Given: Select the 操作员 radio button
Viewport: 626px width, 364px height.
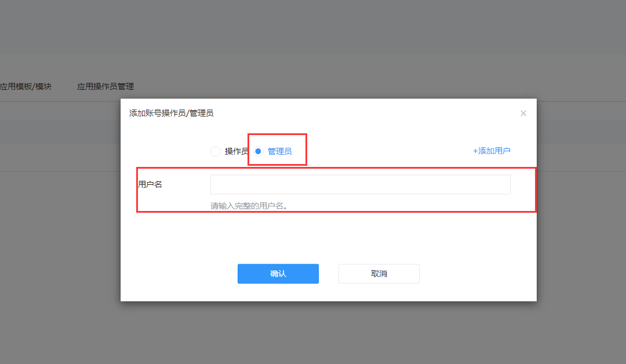Looking at the screenshot, I should pyautogui.click(x=216, y=151).
